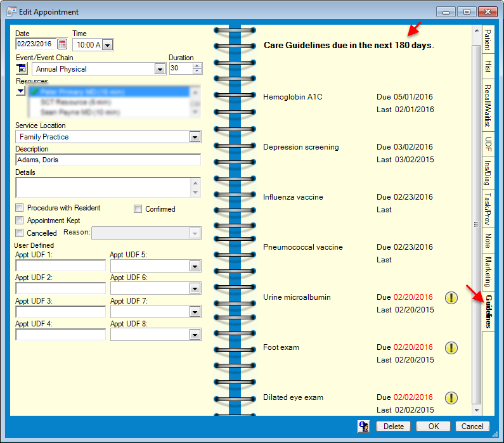Switch to the Ins/Diag tab
Screen dimensions: 504x443
tap(488, 173)
